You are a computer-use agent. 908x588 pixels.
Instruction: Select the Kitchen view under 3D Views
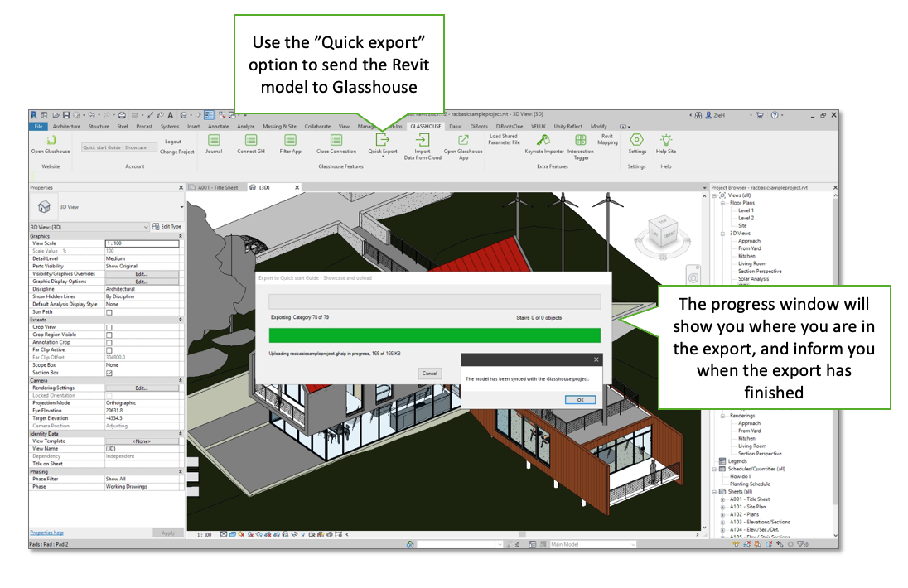point(746,256)
